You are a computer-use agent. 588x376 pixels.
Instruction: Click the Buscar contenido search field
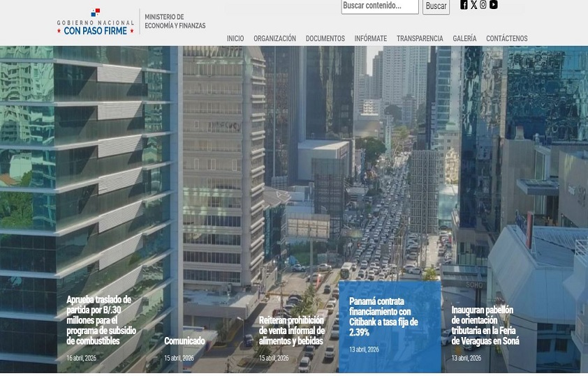point(379,6)
